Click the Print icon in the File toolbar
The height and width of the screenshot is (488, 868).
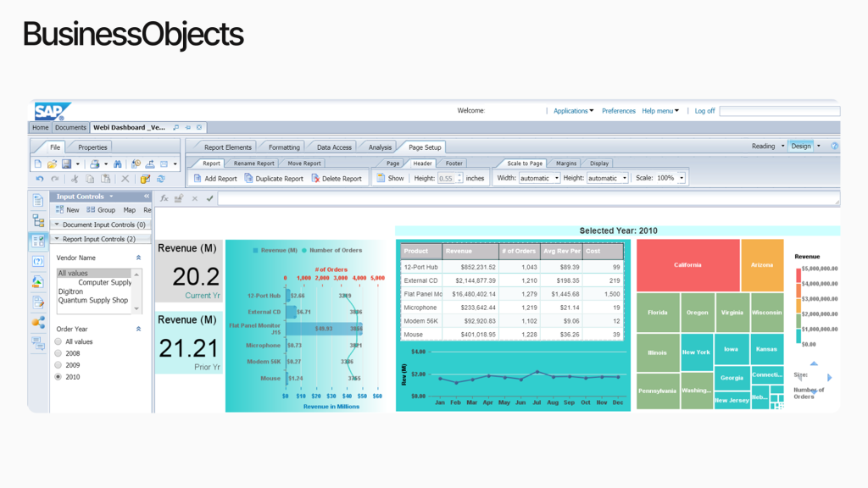(x=95, y=164)
